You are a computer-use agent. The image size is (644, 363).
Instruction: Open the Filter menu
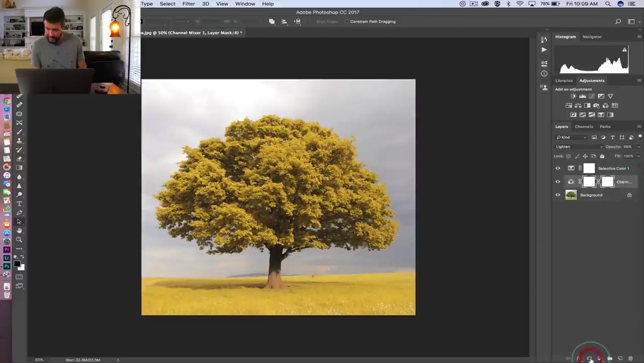click(x=188, y=4)
